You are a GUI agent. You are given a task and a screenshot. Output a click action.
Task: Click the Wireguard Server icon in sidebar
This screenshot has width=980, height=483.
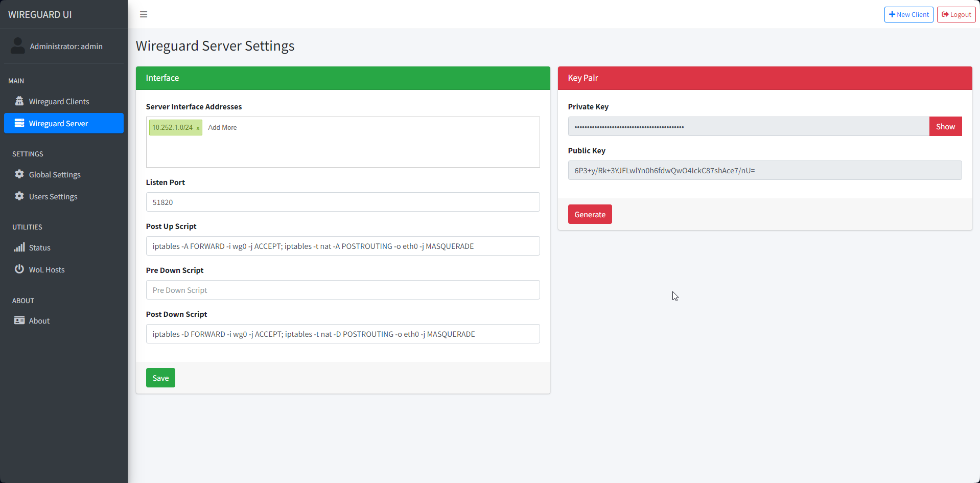pos(19,123)
